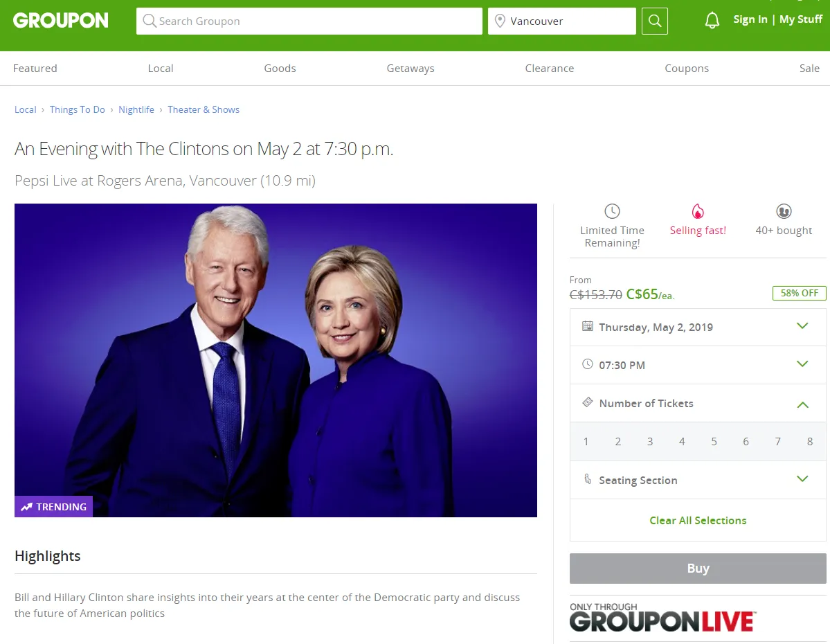Click the Groupon logo
The height and width of the screenshot is (644, 830).
click(61, 21)
